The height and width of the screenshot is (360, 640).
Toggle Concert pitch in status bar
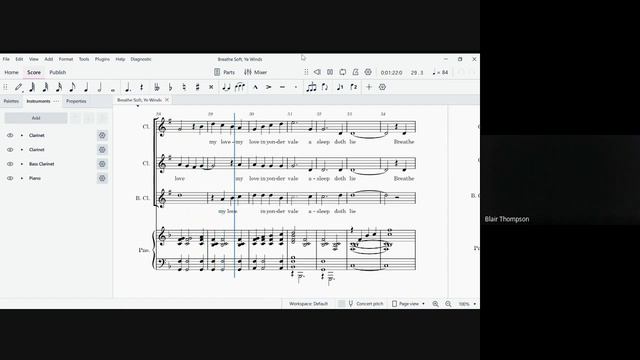[x=366, y=304]
